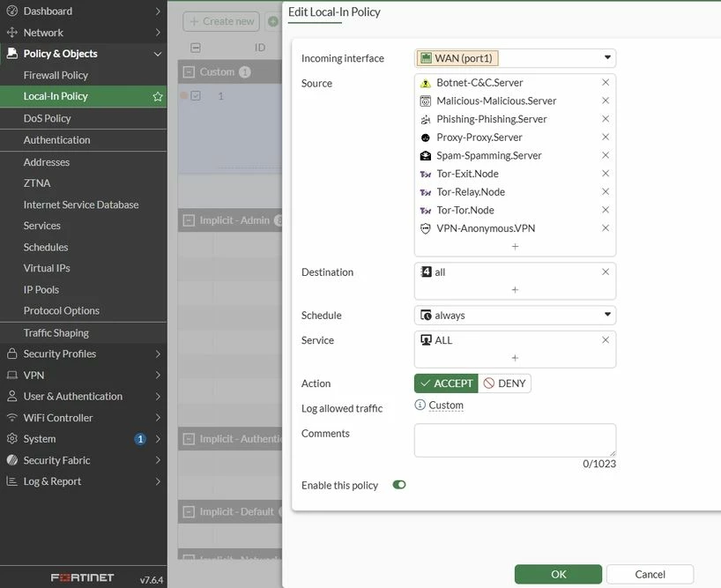The height and width of the screenshot is (588, 721).
Task: Expand the Security Profiles chevron
Action: tap(158, 354)
